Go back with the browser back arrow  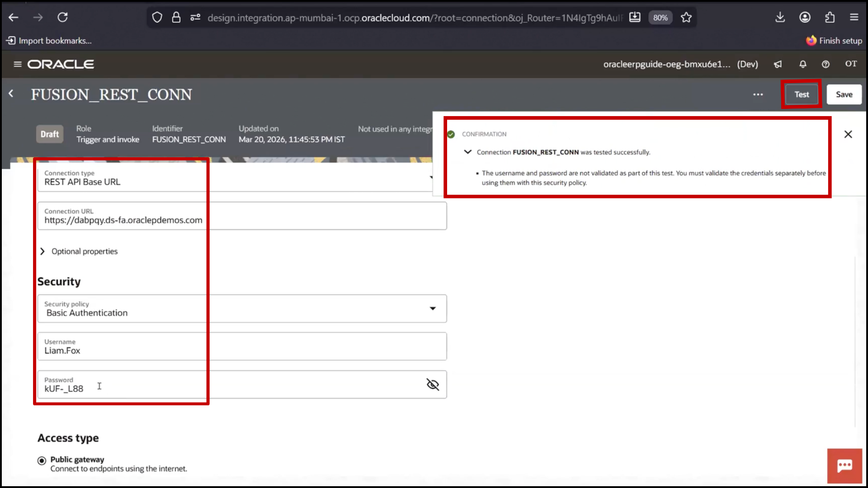[x=14, y=18]
